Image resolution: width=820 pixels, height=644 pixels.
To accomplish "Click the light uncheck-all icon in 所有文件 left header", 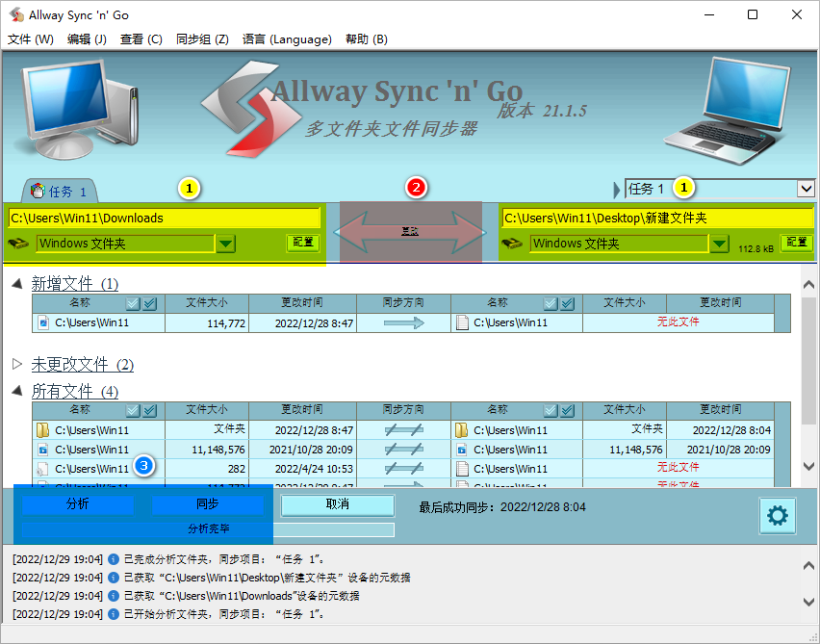I will [134, 411].
